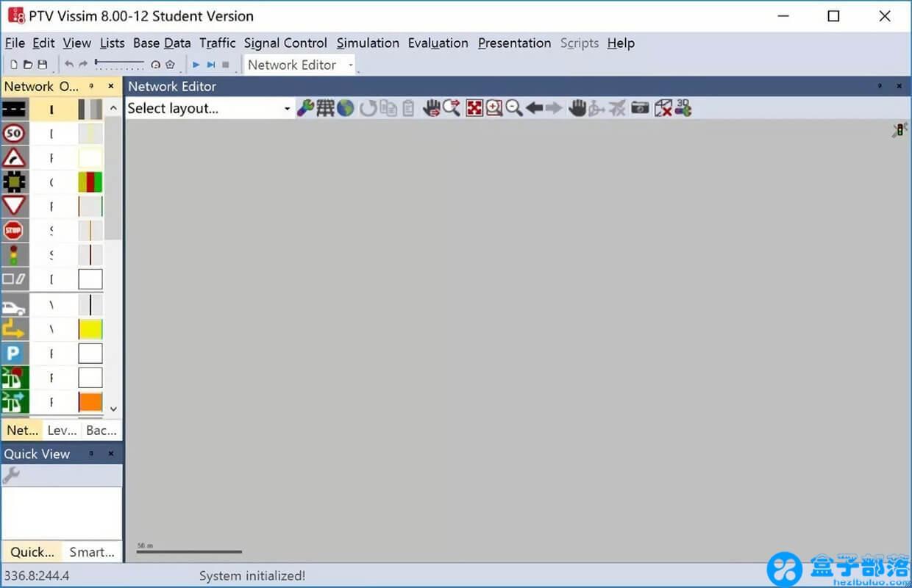Click scroll-down arrow in Network Objects list
The height and width of the screenshot is (588, 912).
[113, 409]
